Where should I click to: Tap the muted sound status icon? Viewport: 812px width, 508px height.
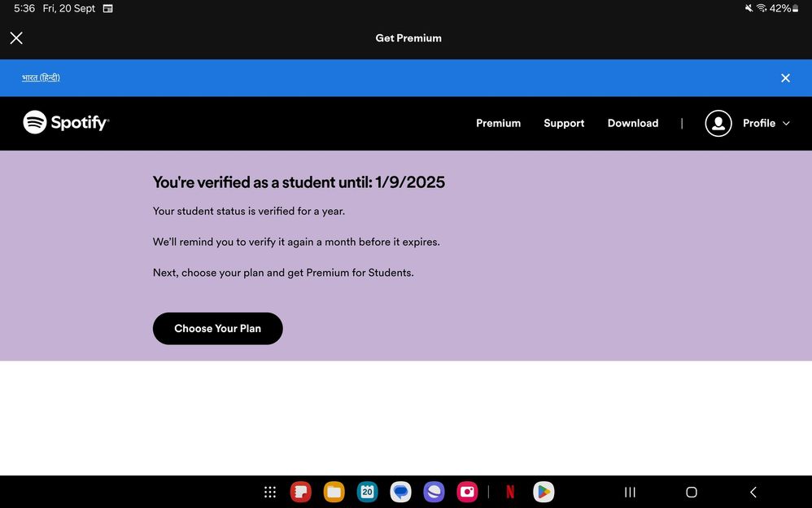click(749, 8)
